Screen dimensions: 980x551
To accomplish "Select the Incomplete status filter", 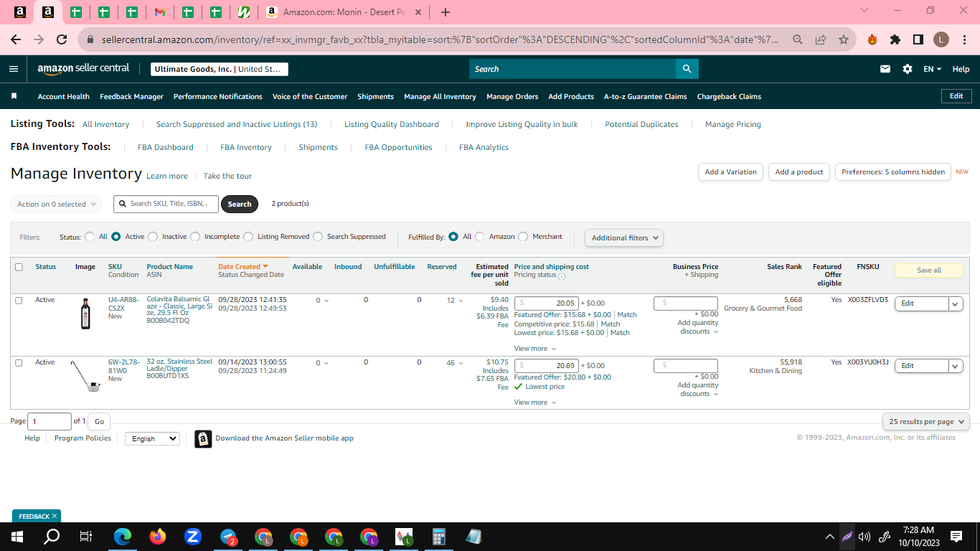I will [x=195, y=237].
